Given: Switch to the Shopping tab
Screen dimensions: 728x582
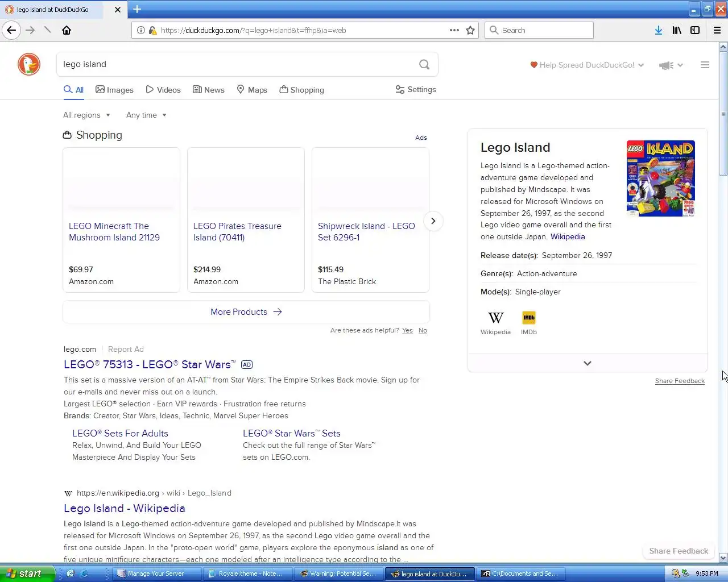Looking at the screenshot, I should point(301,90).
